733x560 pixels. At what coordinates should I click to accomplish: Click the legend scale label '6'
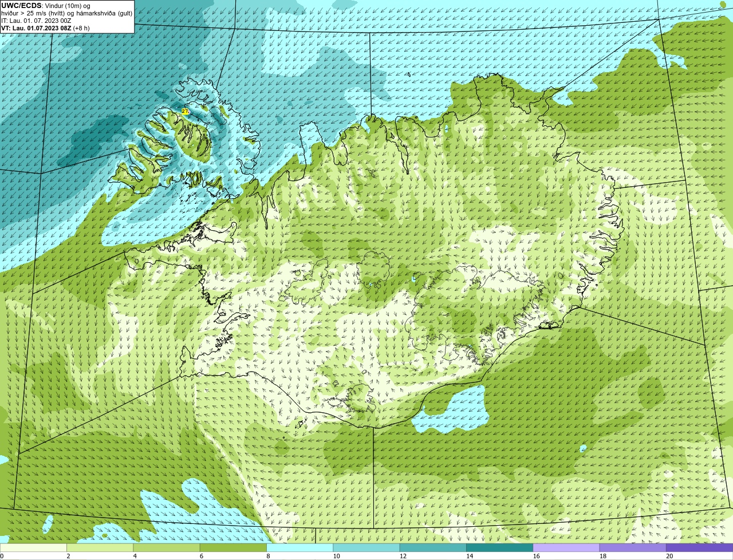click(x=201, y=556)
